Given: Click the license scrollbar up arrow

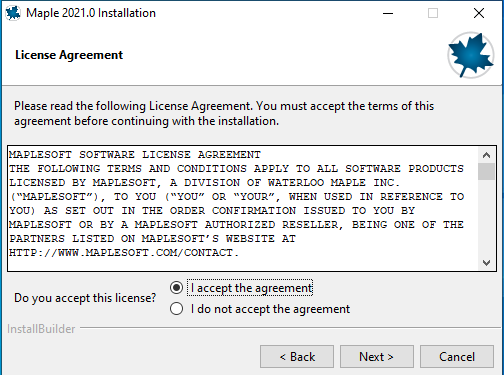Looking at the screenshot, I should [486, 155].
